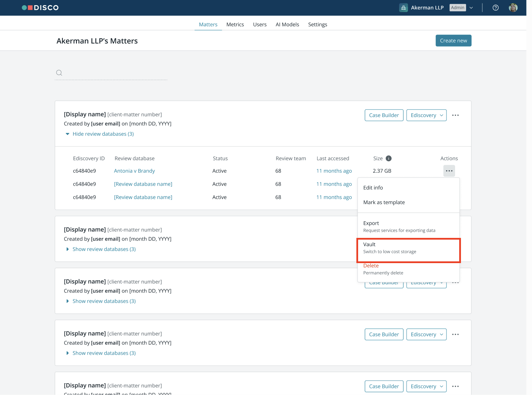Choose Edit info from the actions menu

tap(408, 188)
